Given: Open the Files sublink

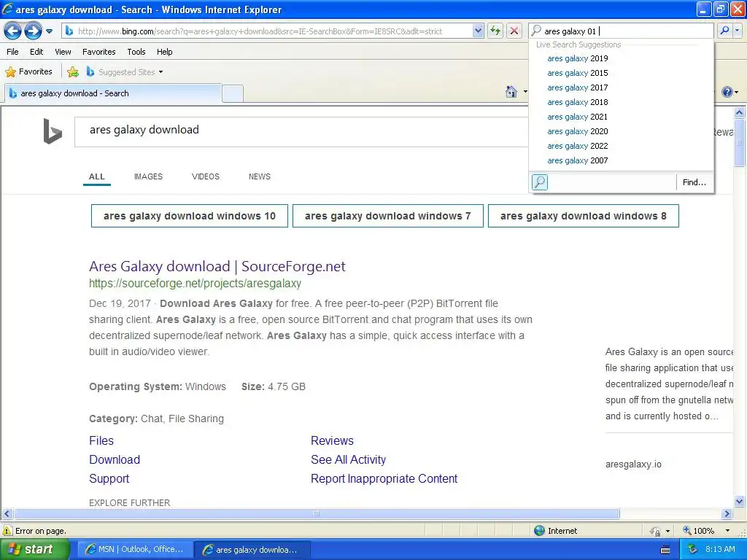Looking at the screenshot, I should click(101, 440).
